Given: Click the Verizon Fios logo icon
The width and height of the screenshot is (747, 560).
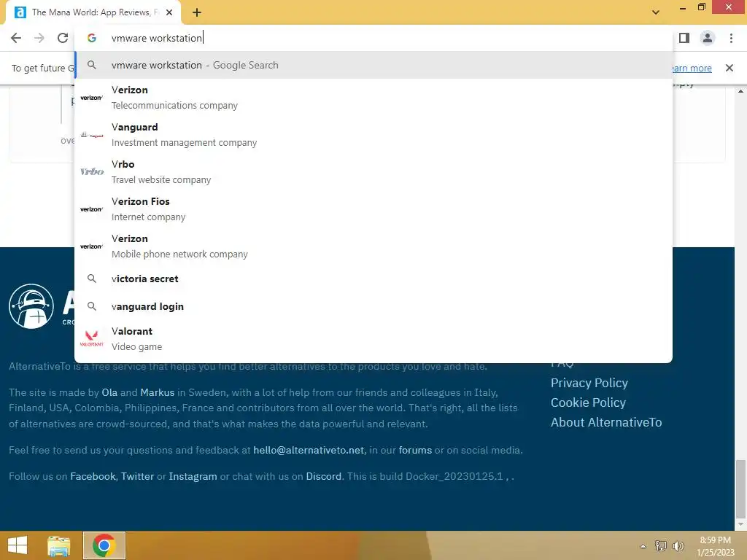Looking at the screenshot, I should tap(91, 209).
